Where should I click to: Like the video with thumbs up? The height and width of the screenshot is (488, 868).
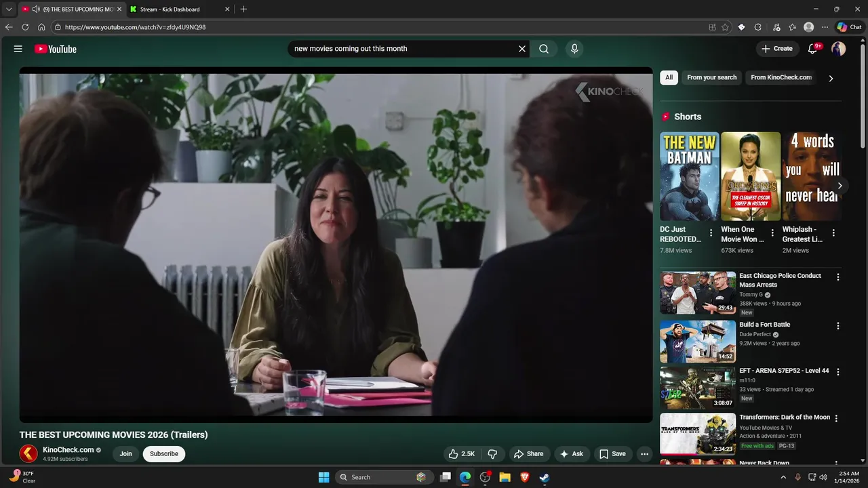tap(462, 454)
